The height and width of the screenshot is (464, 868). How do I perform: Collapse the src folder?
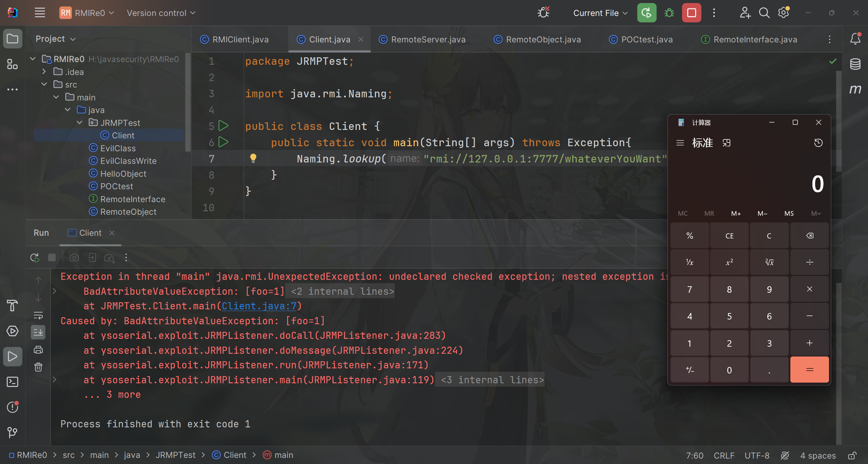44,84
